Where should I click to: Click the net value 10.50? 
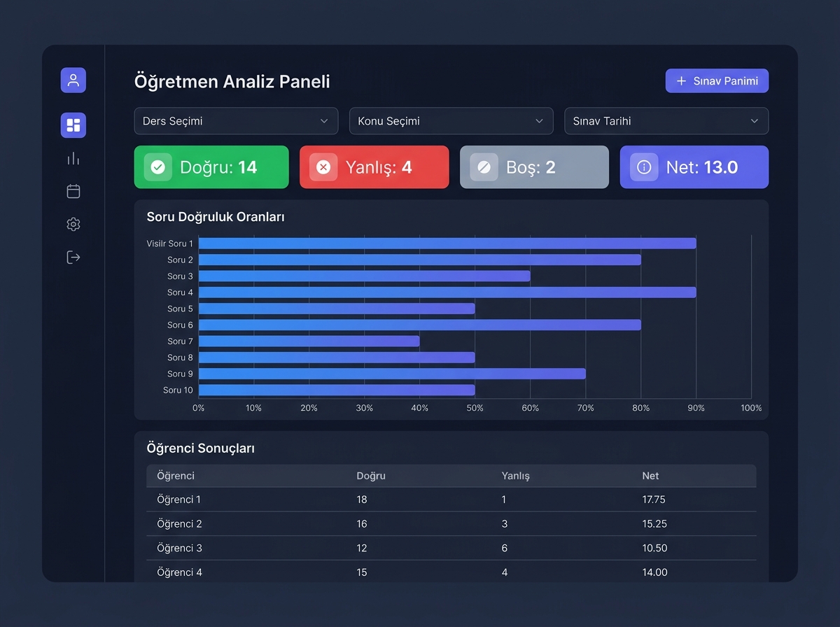(x=654, y=548)
